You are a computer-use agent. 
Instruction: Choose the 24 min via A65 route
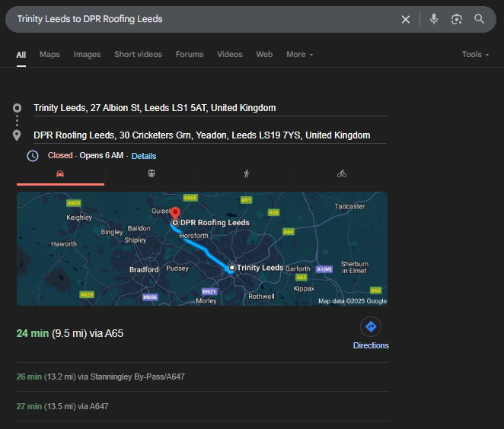(70, 333)
